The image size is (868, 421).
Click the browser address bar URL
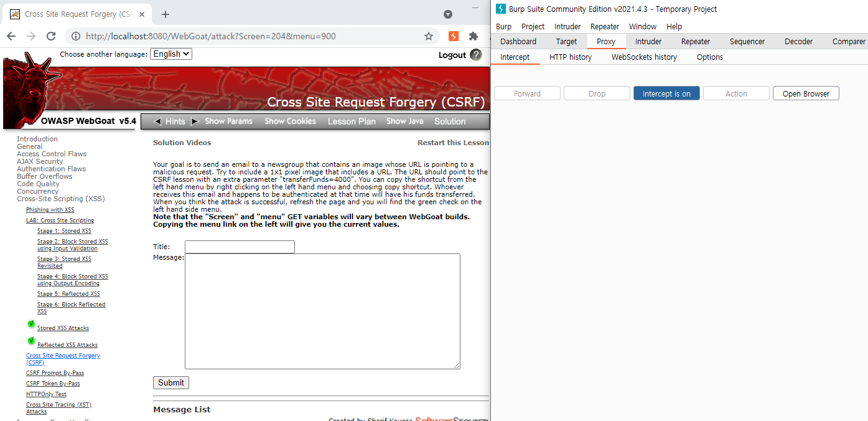coord(211,36)
